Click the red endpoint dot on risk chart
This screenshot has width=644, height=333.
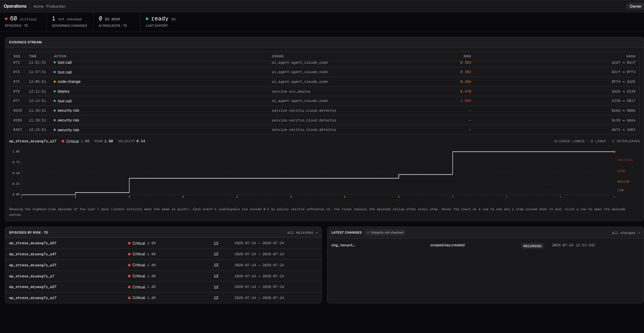[614, 152]
